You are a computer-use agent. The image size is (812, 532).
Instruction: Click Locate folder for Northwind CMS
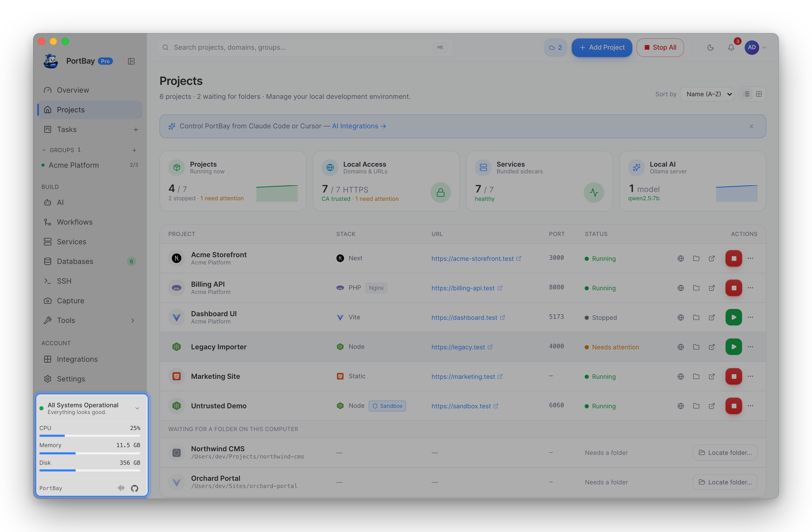tap(725, 453)
